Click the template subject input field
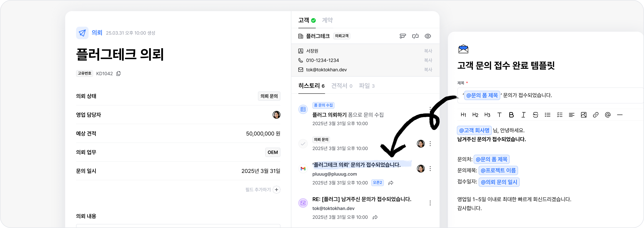The height and width of the screenshot is (228, 644). click(550, 95)
